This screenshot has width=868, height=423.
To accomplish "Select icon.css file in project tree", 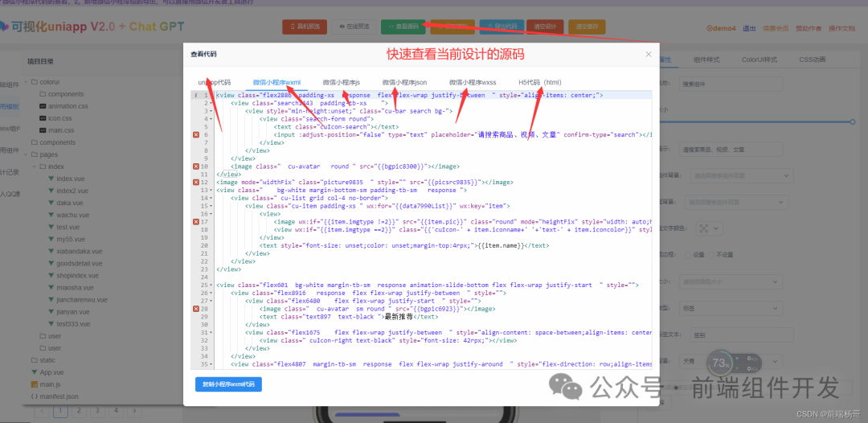I will [x=60, y=118].
